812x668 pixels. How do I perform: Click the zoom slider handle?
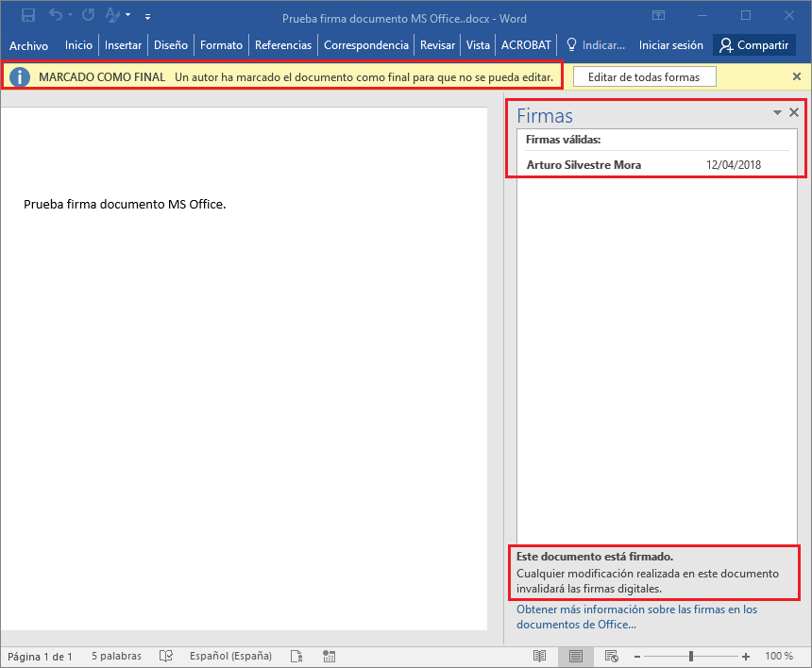click(691, 656)
